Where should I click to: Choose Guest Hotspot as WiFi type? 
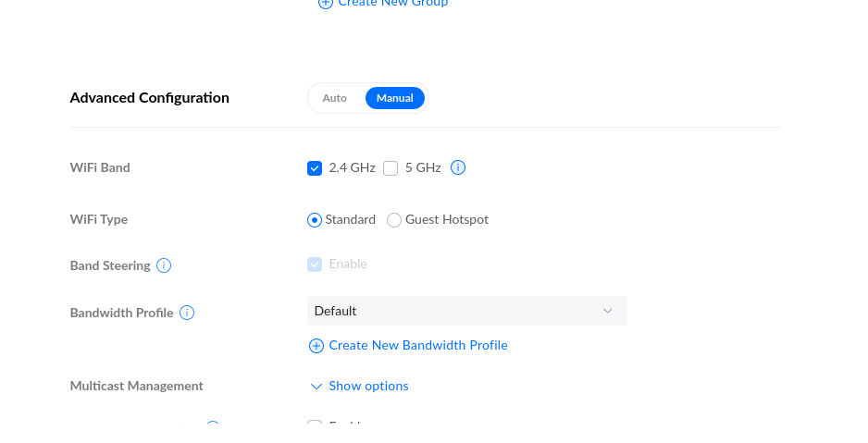(394, 220)
